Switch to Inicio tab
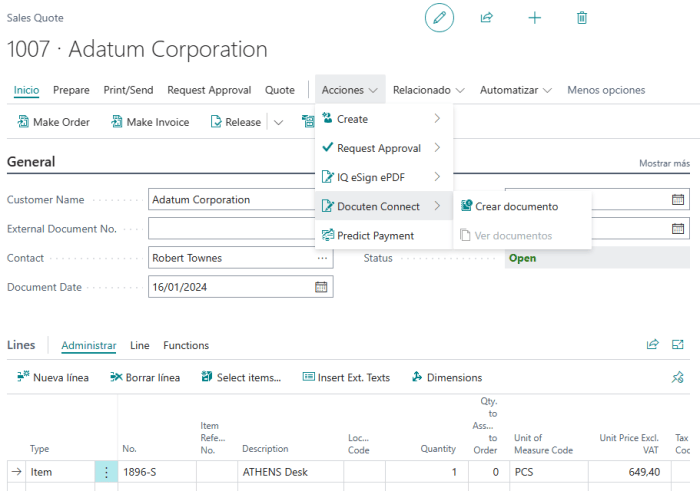Viewport: 700px width, 491px height. (26, 90)
